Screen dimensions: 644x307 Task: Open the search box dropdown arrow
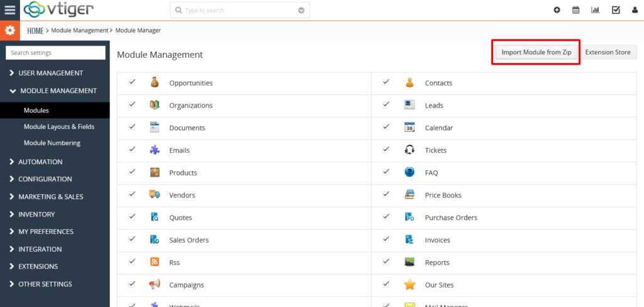(x=301, y=10)
